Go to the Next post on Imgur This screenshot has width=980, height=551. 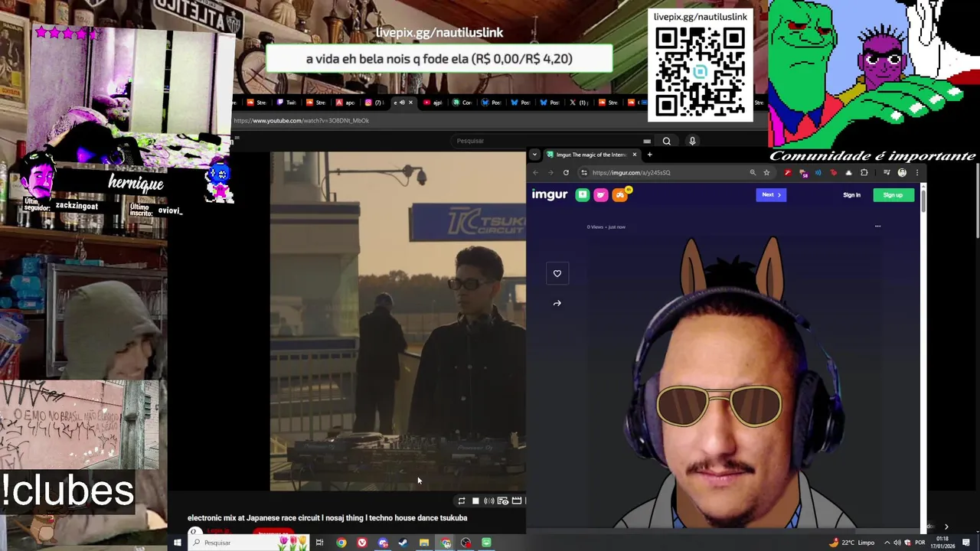click(x=771, y=194)
